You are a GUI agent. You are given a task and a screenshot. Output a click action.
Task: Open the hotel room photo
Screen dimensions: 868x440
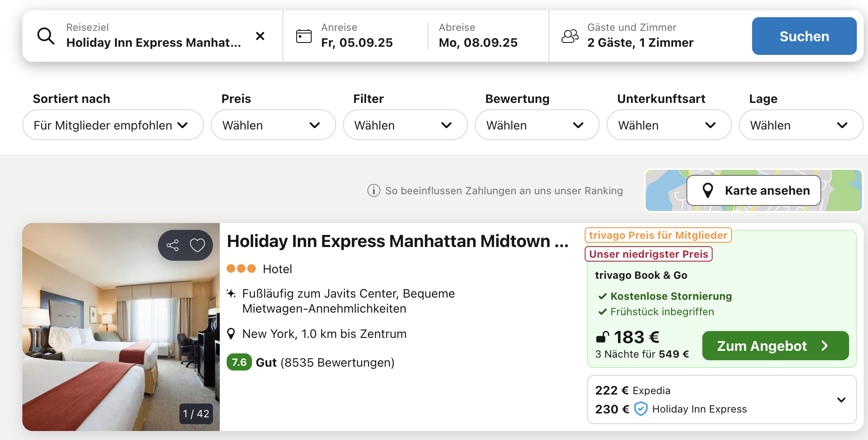[121, 327]
